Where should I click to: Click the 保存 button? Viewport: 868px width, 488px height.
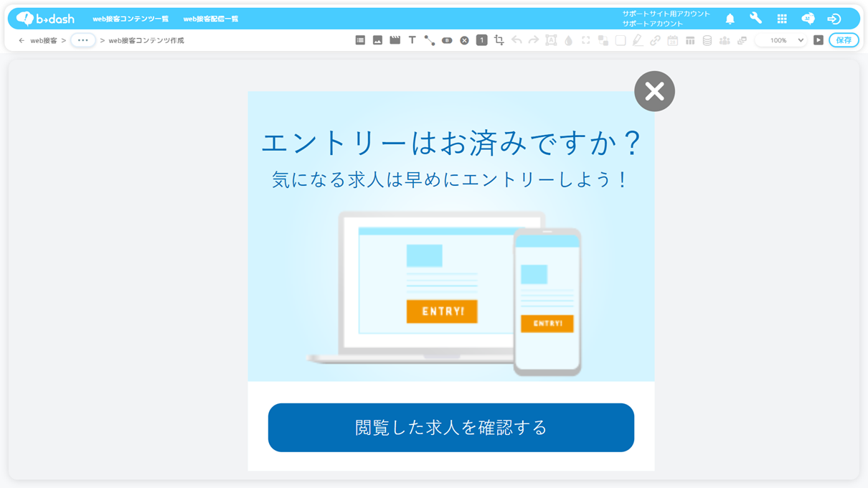click(844, 40)
